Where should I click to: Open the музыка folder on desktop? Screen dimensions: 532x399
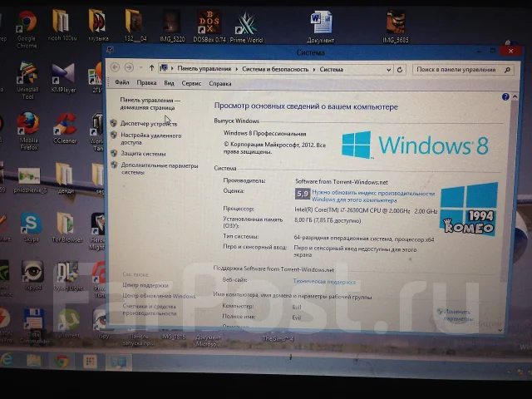(x=98, y=26)
